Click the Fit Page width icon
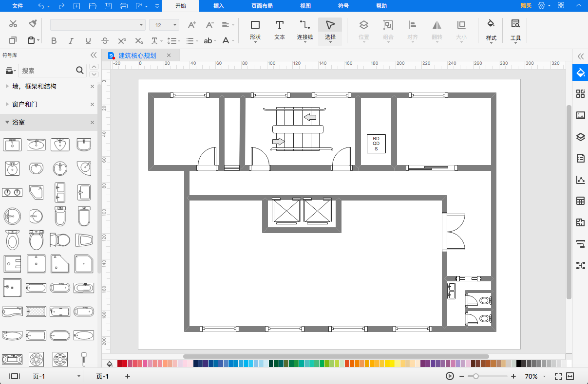This screenshot has height=384, width=588. [570, 376]
